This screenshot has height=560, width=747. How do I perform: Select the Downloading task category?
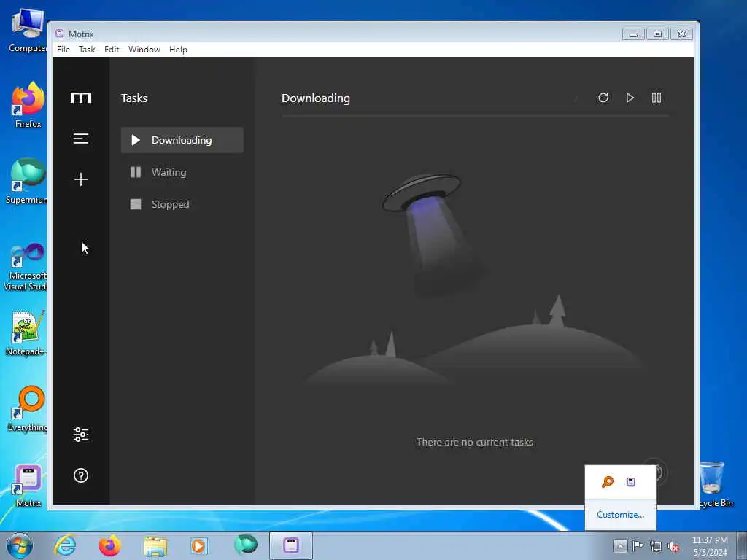tap(182, 140)
